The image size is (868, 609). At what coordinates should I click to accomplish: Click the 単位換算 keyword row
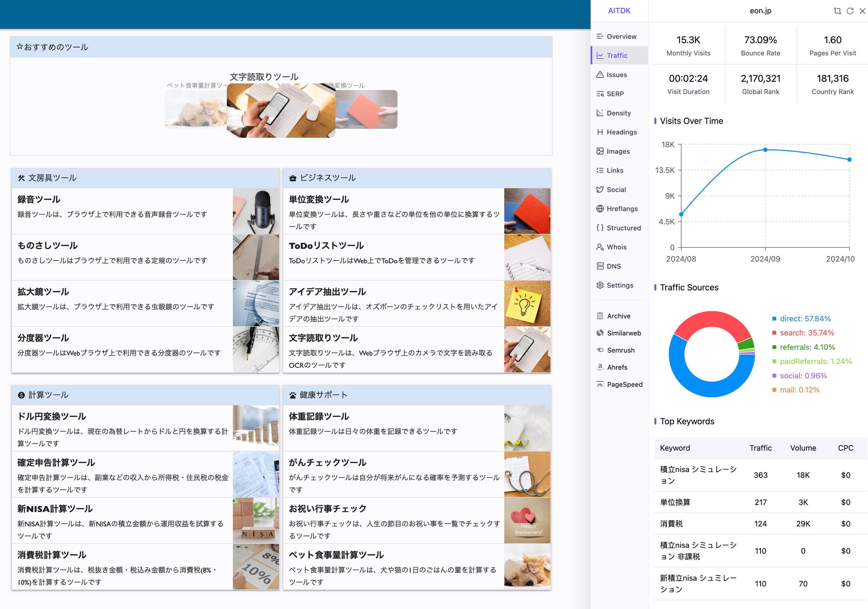click(760, 502)
